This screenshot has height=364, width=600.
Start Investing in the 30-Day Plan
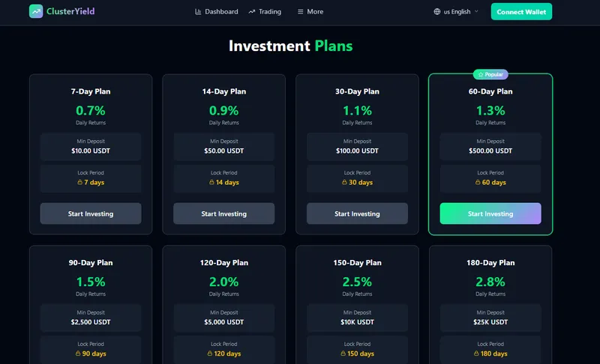pos(357,213)
